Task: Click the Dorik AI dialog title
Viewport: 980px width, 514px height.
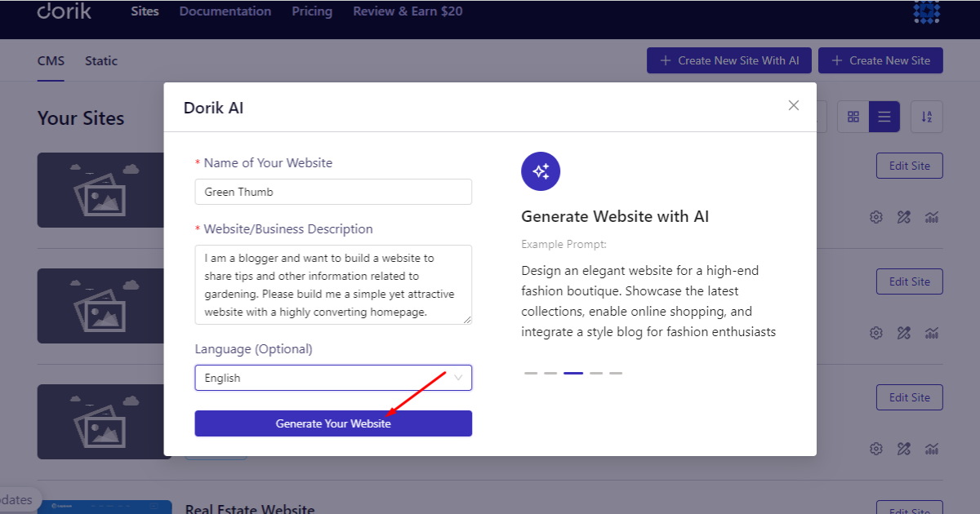Action: click(213, 108)
